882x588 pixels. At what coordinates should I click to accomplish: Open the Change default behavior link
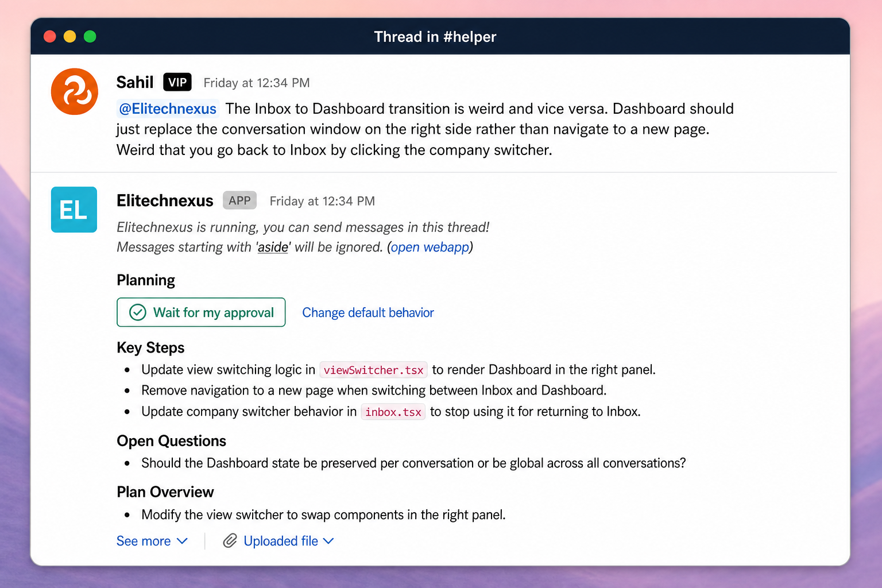click(x=368, y=312)
